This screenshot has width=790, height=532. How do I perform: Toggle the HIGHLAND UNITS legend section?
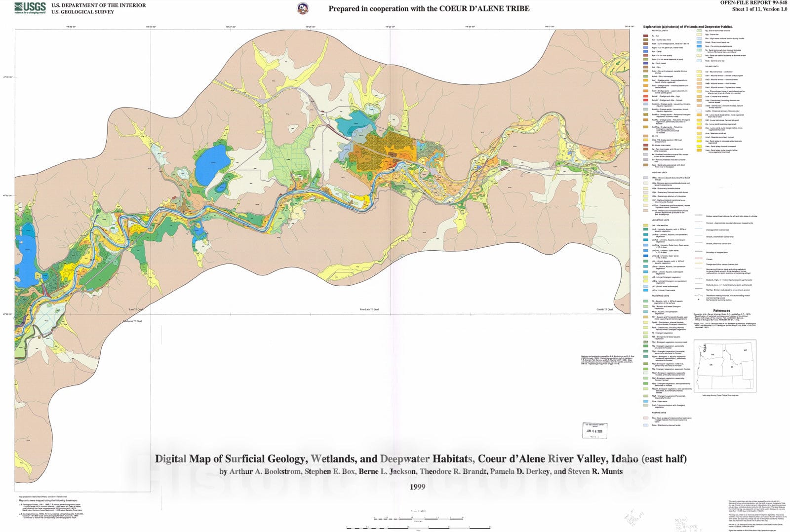point(661,172)
